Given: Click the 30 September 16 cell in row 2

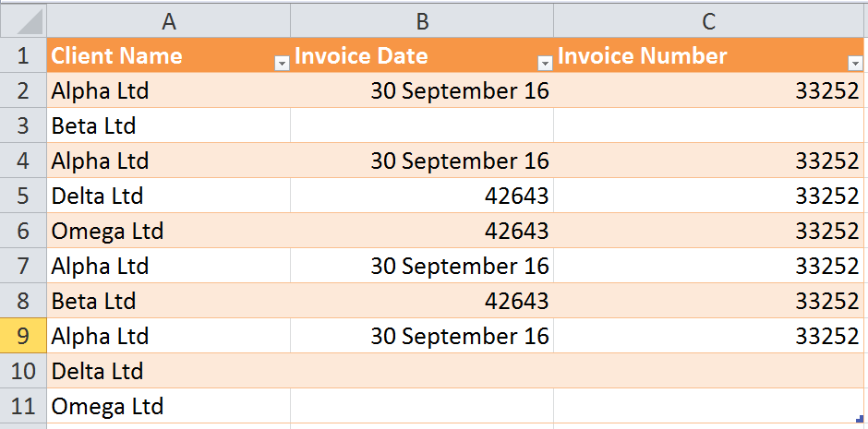Looking at the screenshot, I should click(422, 90).
